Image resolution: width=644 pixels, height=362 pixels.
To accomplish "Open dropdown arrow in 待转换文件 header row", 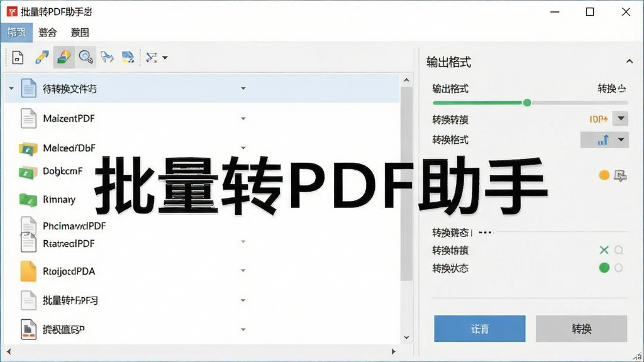I will (x=243, y=88).
